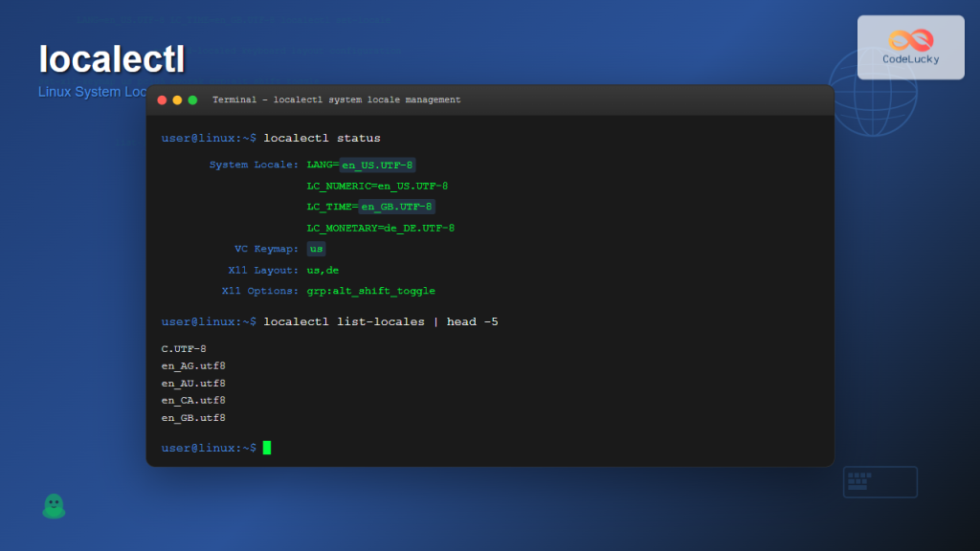Click the green ghost mascot icon

54,506
